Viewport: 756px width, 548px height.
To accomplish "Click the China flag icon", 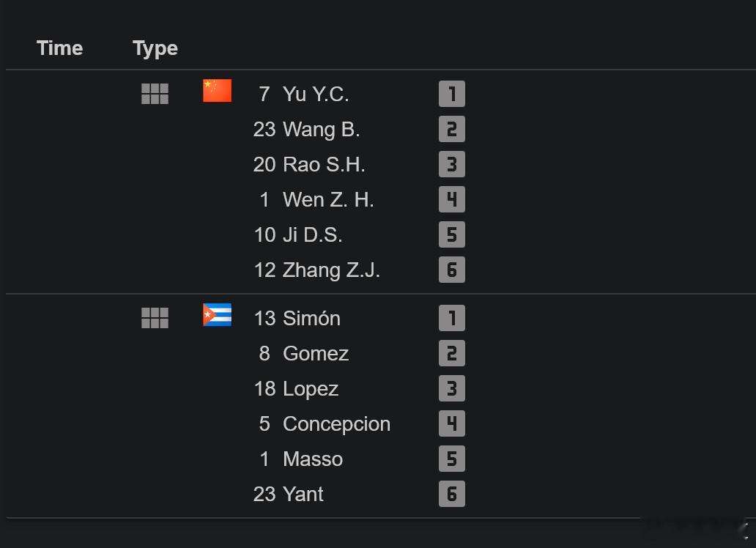I will 217,91.
